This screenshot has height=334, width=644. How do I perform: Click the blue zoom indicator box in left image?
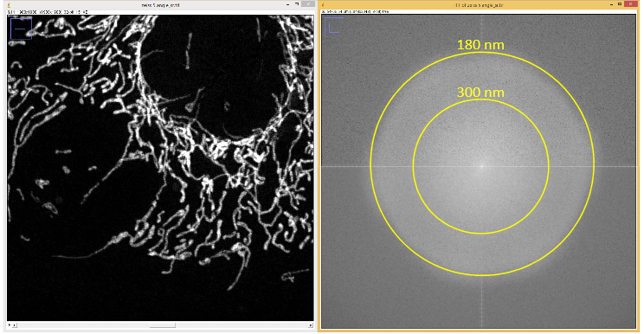point(21,29)
